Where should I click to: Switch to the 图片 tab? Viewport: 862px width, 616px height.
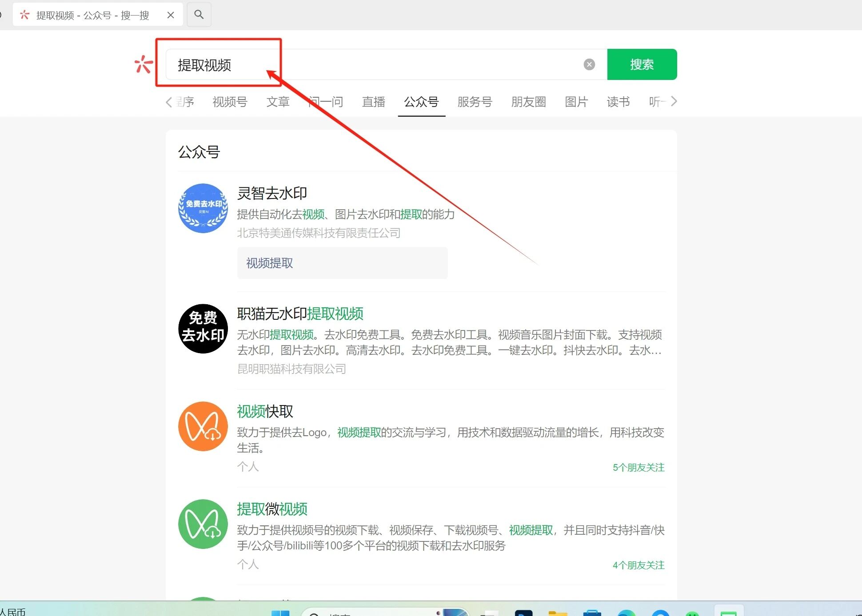576,102
